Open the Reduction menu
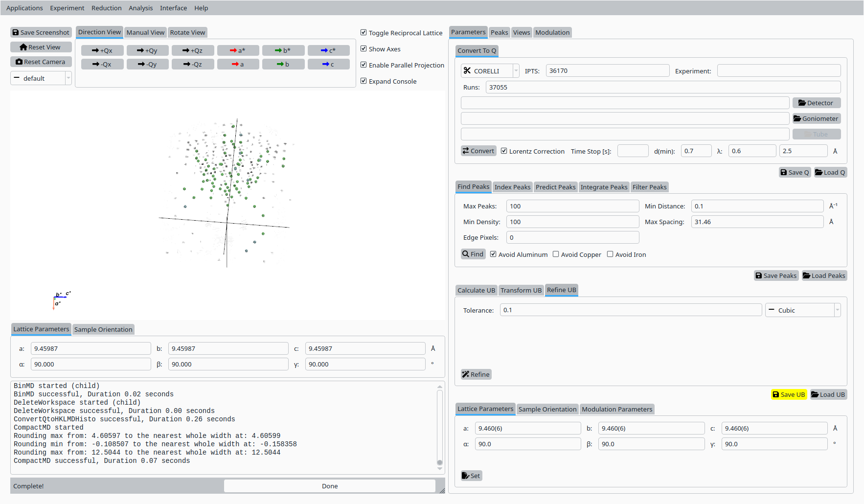864x504 pixels. tap(106, 8)
